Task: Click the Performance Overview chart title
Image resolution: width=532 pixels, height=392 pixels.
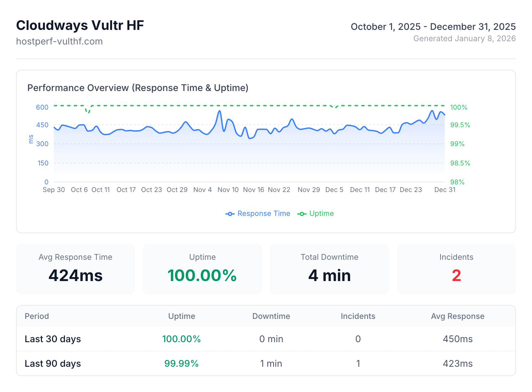Action: coord(138,88)
